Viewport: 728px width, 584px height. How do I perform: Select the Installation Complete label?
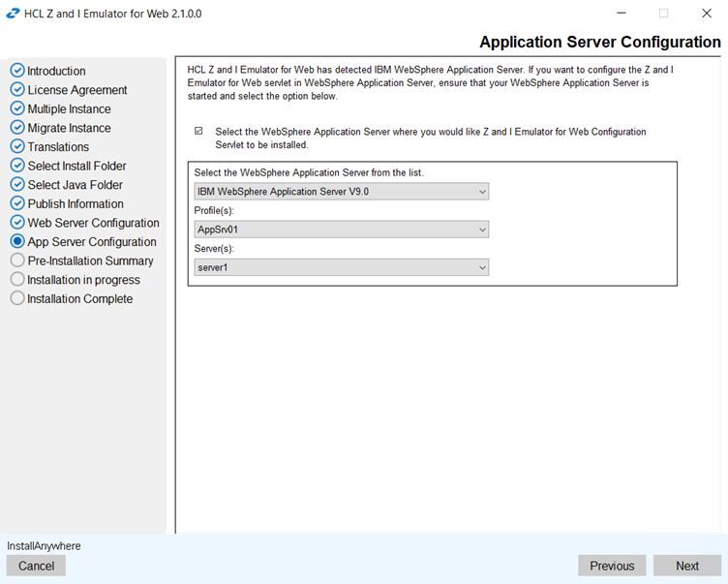point(79,299)
